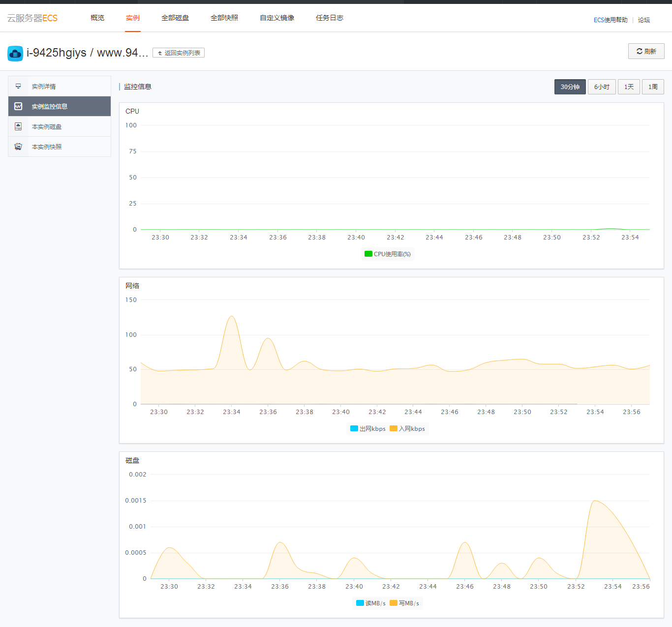Click the instance details monitor icon
This screenshot has width=672, height=627.
[18, 86]
